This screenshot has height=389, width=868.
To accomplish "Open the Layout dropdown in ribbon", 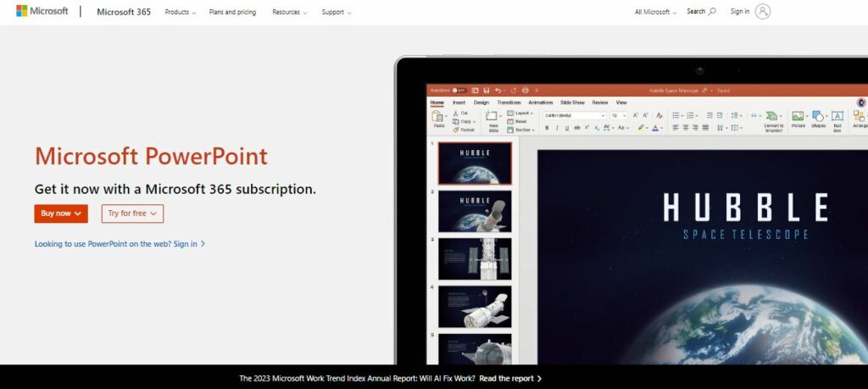I will pyautogui.click(x=520, y=113).
